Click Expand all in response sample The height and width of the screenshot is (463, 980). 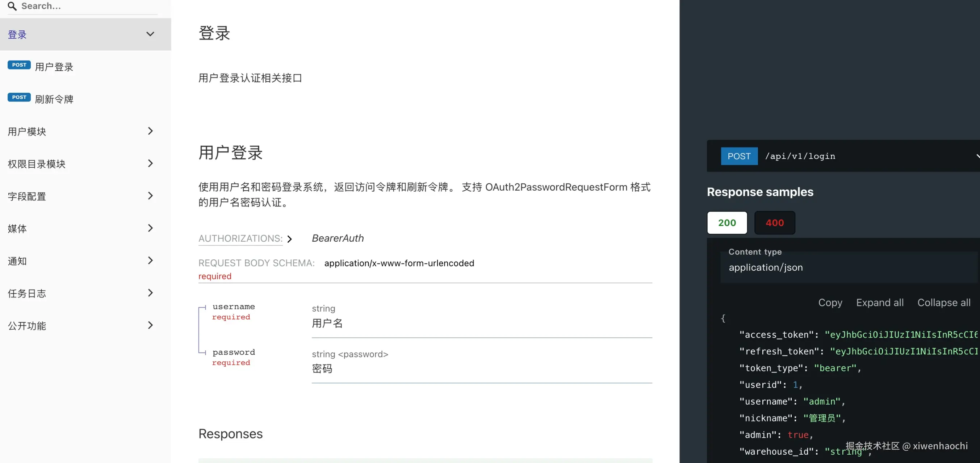tap(879, 303)
